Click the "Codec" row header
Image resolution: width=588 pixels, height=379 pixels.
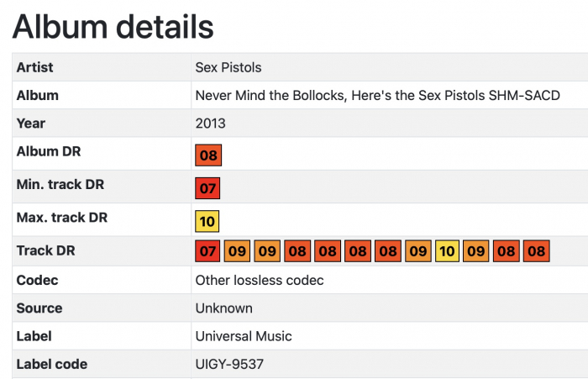(37, 280)
